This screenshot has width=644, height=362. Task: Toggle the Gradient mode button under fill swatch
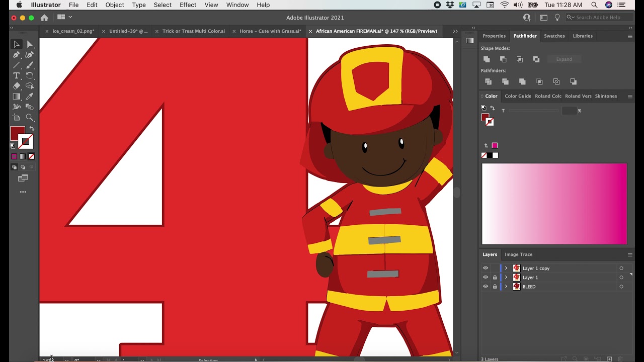coord(23,156)
